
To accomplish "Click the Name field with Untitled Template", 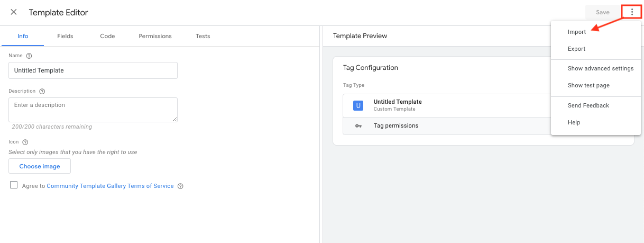I will pyautogui.click(x=93, y=70).
